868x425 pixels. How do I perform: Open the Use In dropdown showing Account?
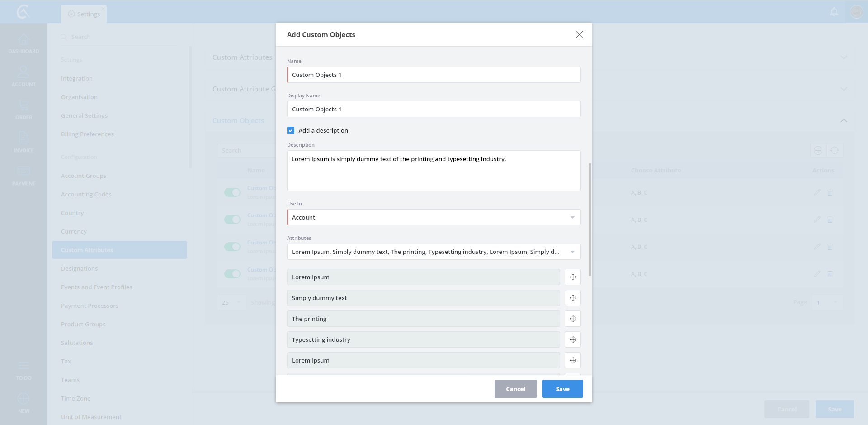(x=434, y=217)
